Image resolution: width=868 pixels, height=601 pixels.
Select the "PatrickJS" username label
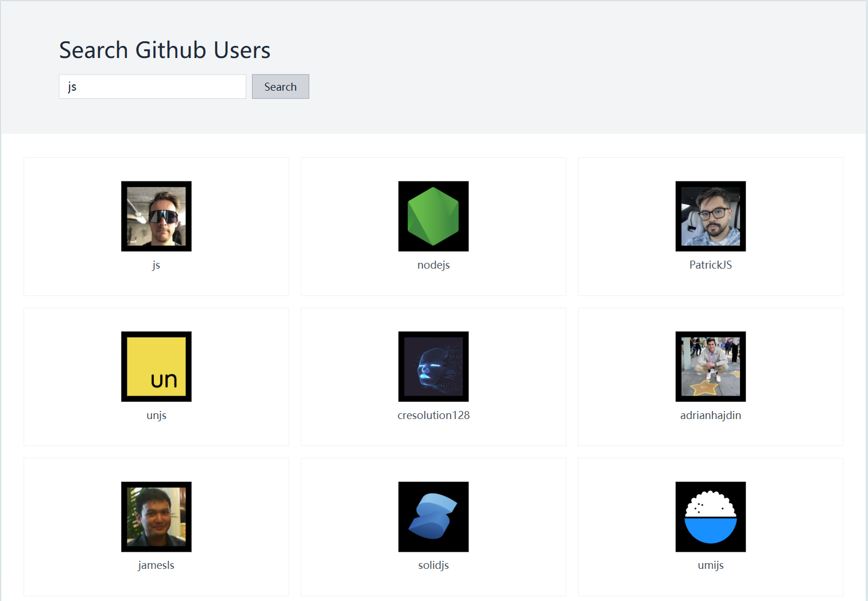[x=711, y=265]
